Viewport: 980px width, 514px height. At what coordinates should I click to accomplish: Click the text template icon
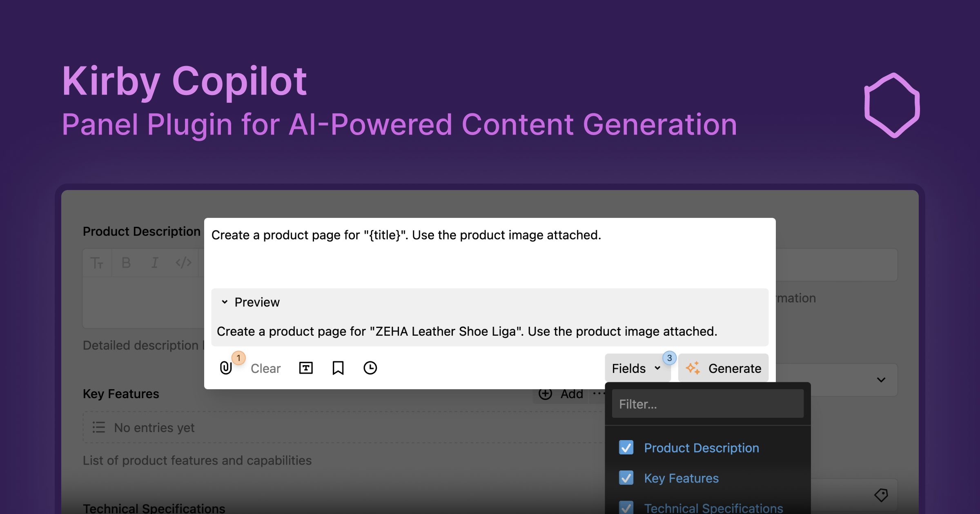coord(306,368)
